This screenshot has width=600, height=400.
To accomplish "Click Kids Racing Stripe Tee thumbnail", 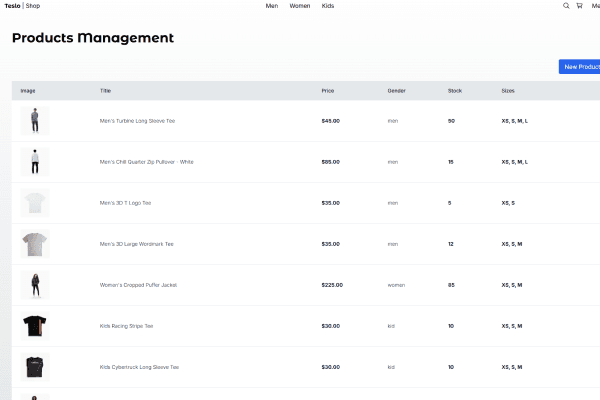I will [x=35, y=326].
